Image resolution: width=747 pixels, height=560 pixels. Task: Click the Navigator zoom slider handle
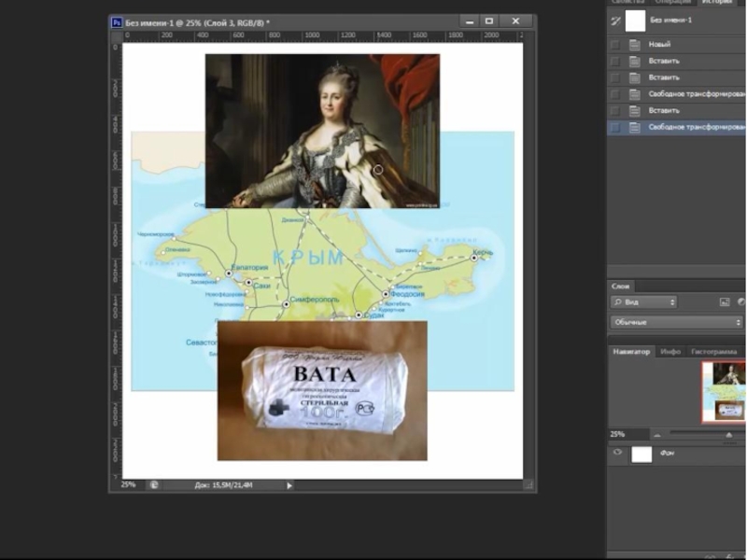[729, 436]
